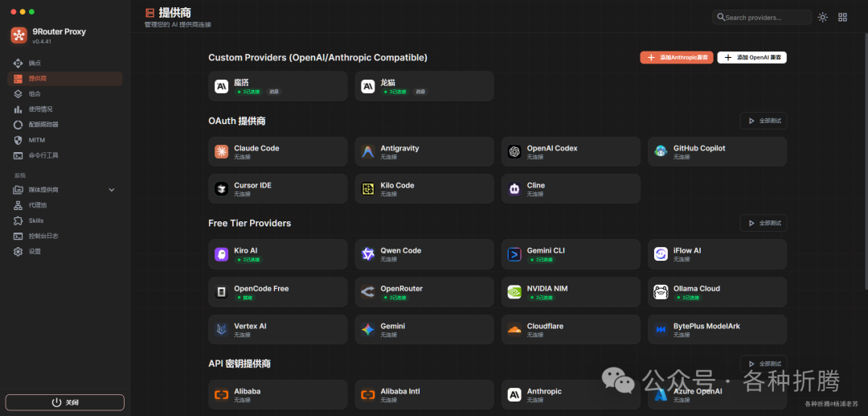The width and height of the screenshot is (868, 416).
Task: Open the iFlow AI provider icon
Action: (x=661, y=254)
